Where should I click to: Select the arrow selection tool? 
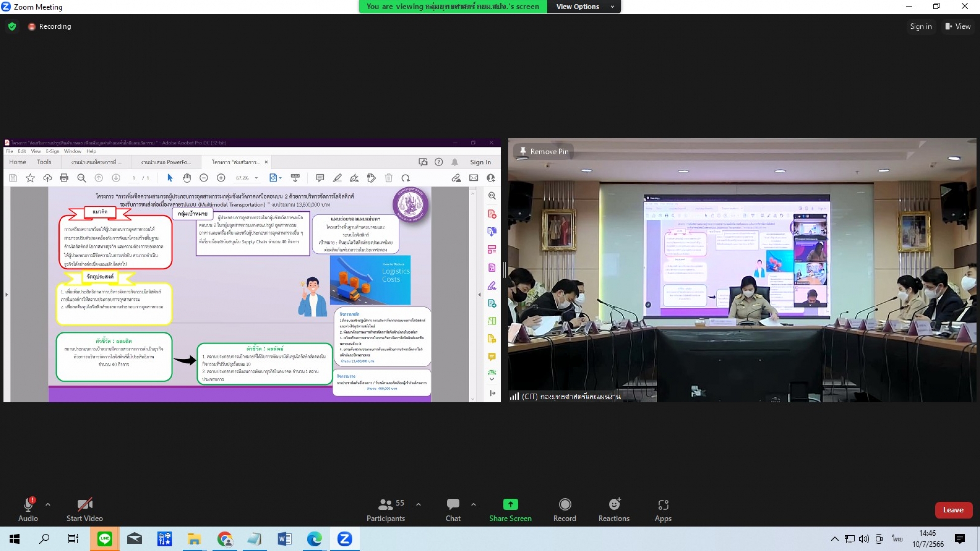coord(170,178)
